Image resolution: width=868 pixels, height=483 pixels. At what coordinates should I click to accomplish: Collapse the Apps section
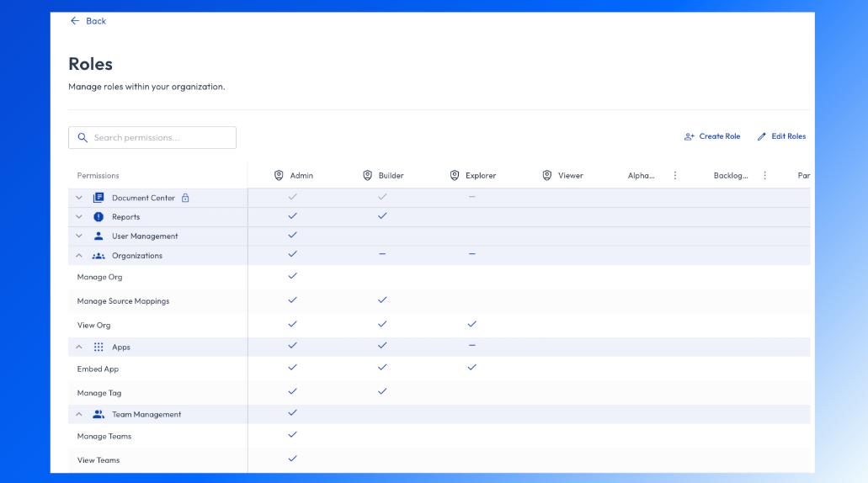79,347
